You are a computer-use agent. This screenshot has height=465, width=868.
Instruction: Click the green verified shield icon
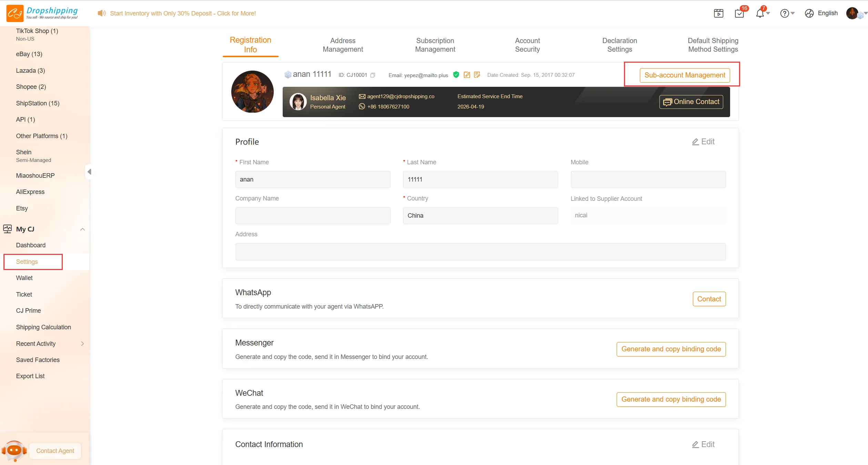[456, 74]
